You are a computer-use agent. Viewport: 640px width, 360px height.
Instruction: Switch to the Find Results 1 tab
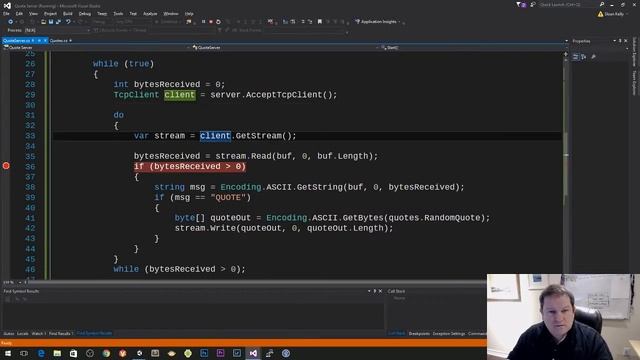61,333
